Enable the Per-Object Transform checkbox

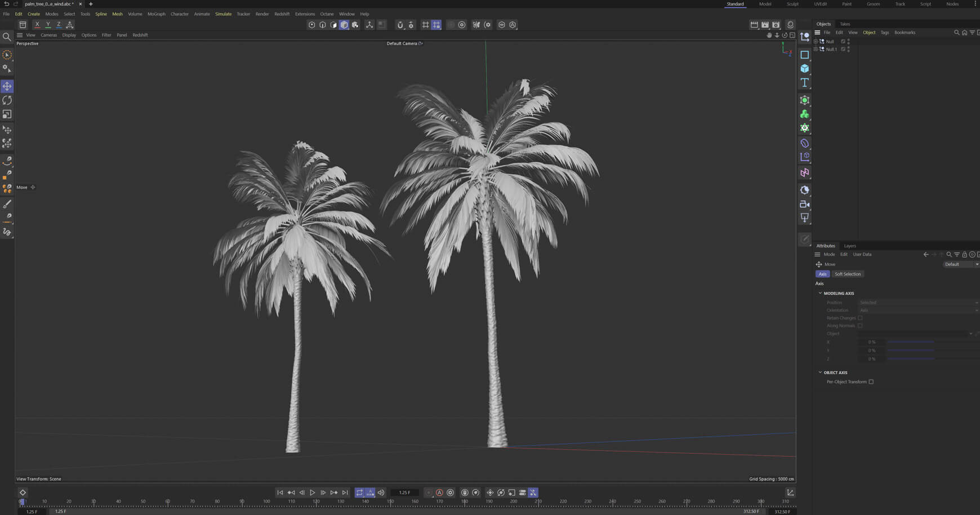871,382
